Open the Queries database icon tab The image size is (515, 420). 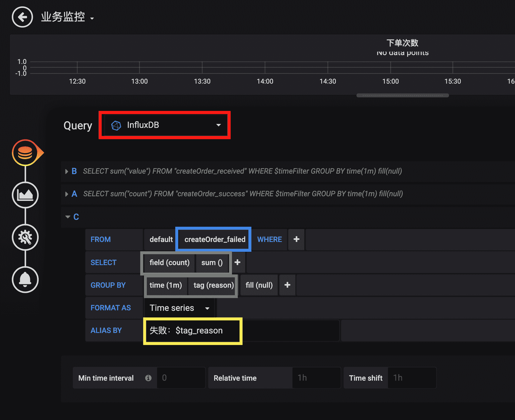[x=25, y=153]
